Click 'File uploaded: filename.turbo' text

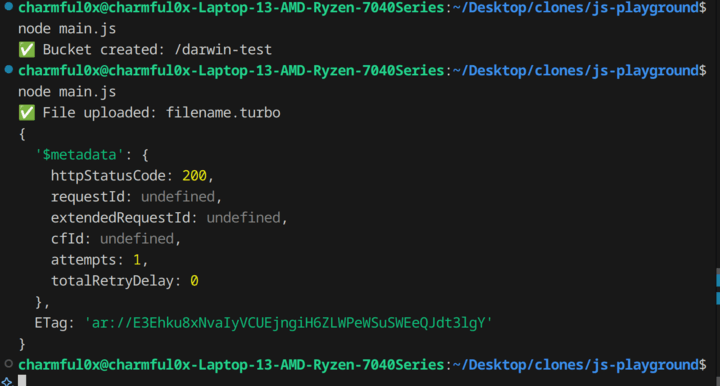click(x=161, y=112)
